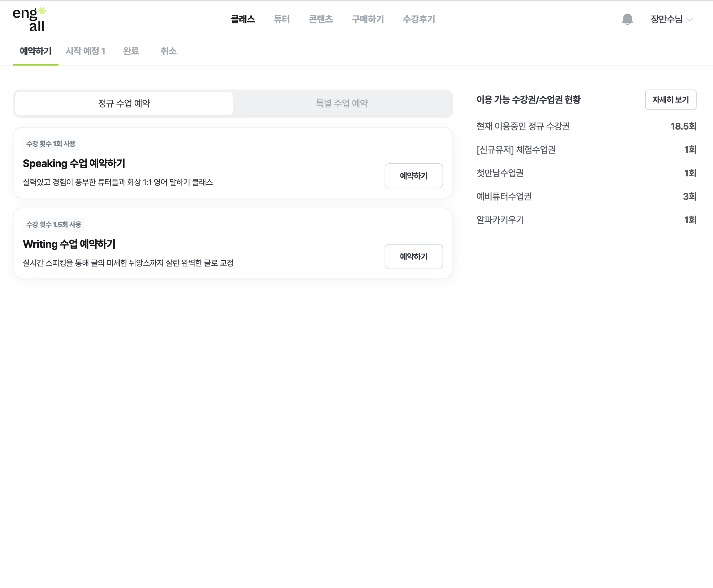Navigate to 구매하기 page

(368, 19)
